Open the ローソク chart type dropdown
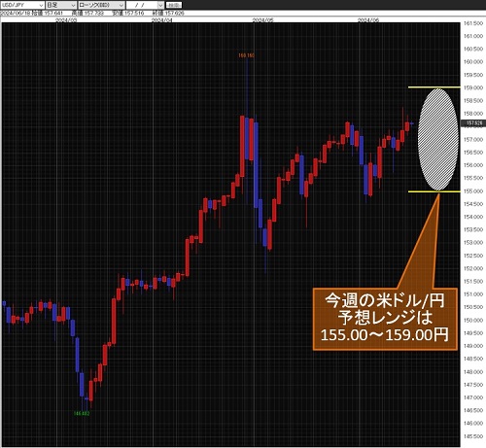Viewport: 486px width, 448px height. pyautogui.click(x=101, y=5)
